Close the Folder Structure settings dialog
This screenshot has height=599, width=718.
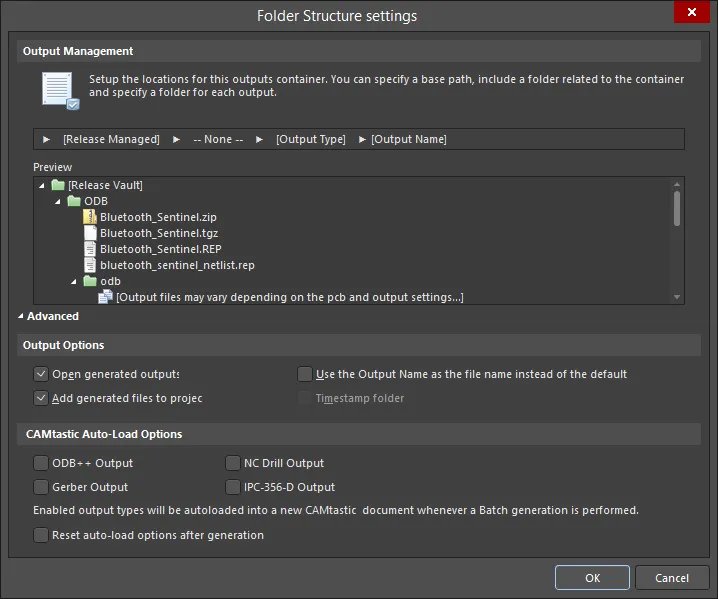tap(691, 12)
